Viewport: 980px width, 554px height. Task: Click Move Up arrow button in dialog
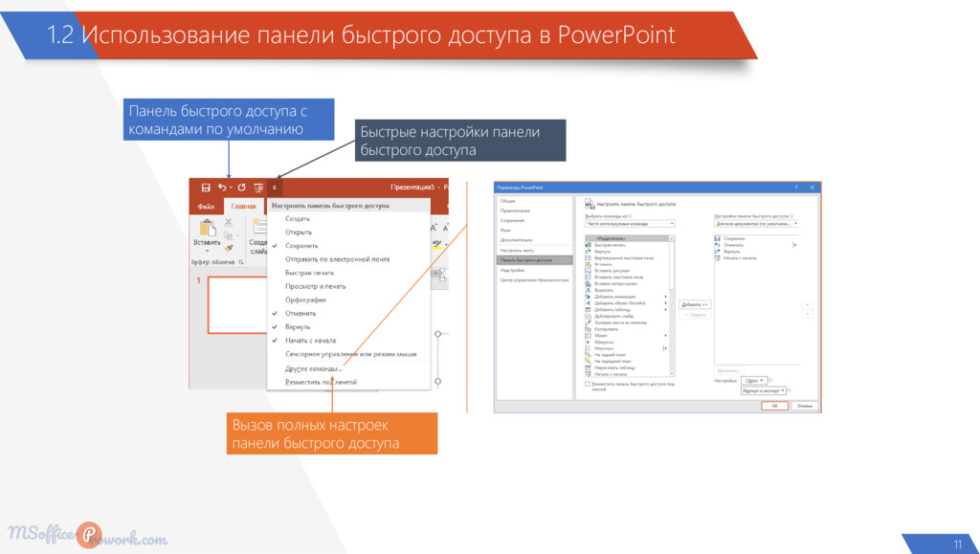[808, 305]
